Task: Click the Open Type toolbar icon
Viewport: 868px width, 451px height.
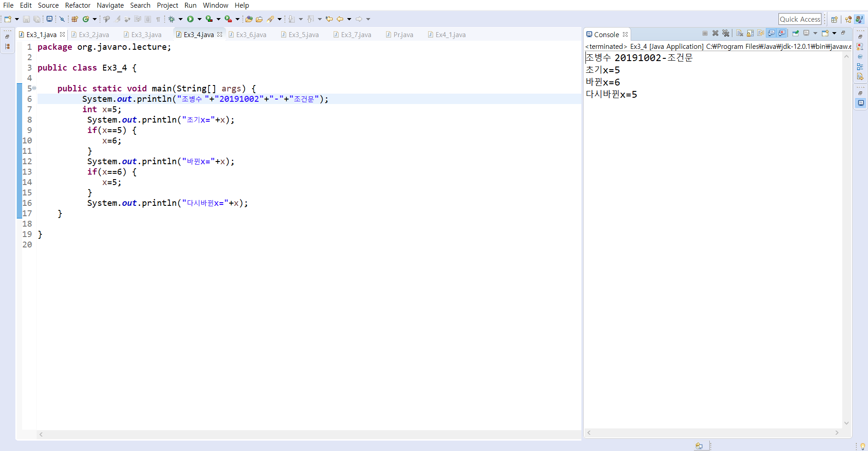Action: point(249,19)
